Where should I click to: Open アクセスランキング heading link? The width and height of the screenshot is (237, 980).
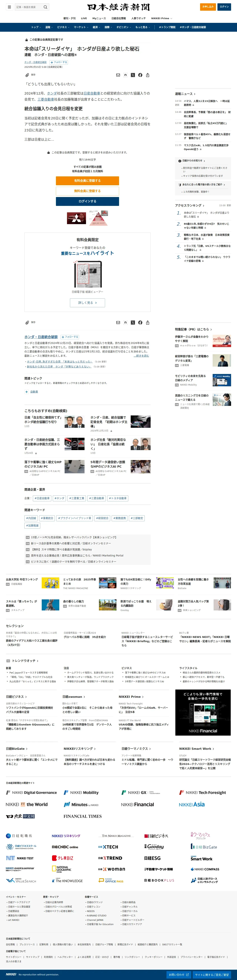tap(190, 206)
